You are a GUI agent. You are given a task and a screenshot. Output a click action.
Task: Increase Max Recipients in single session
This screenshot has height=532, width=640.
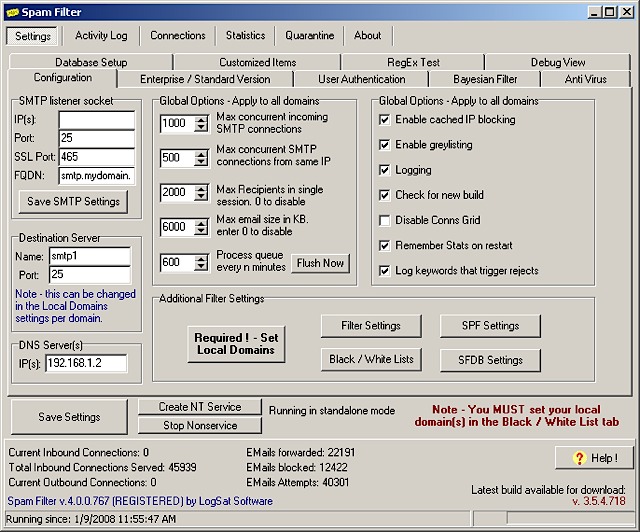201,189
